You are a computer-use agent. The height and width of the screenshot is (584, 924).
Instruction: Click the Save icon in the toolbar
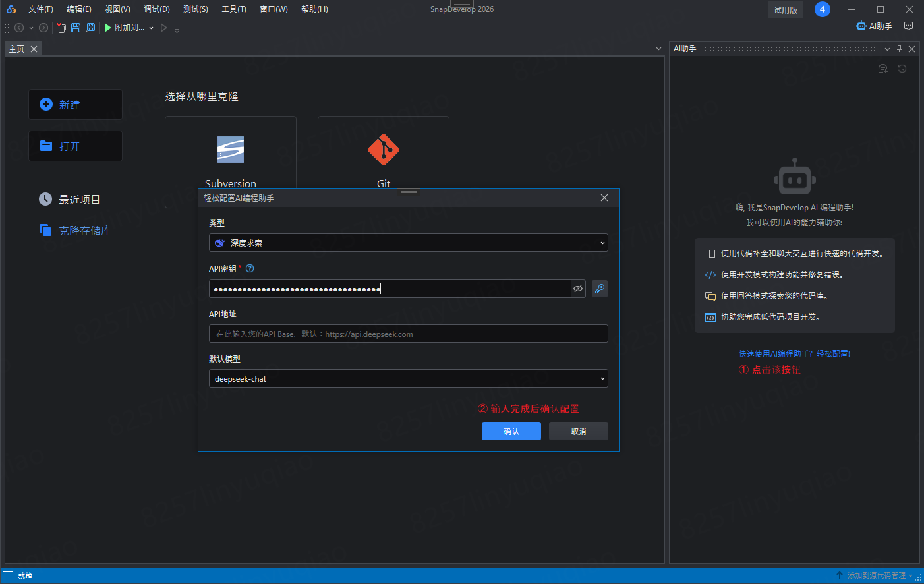[76, 28]
